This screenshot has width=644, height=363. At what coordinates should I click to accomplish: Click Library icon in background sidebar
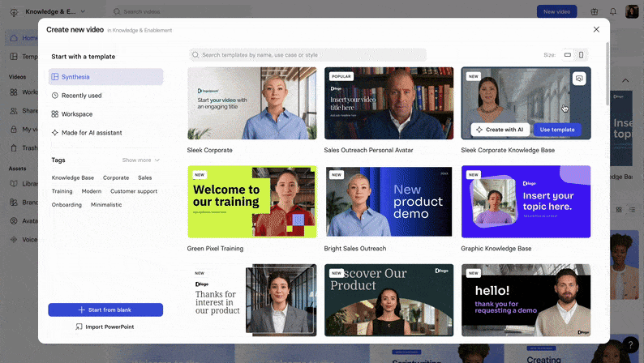point(14,183)
